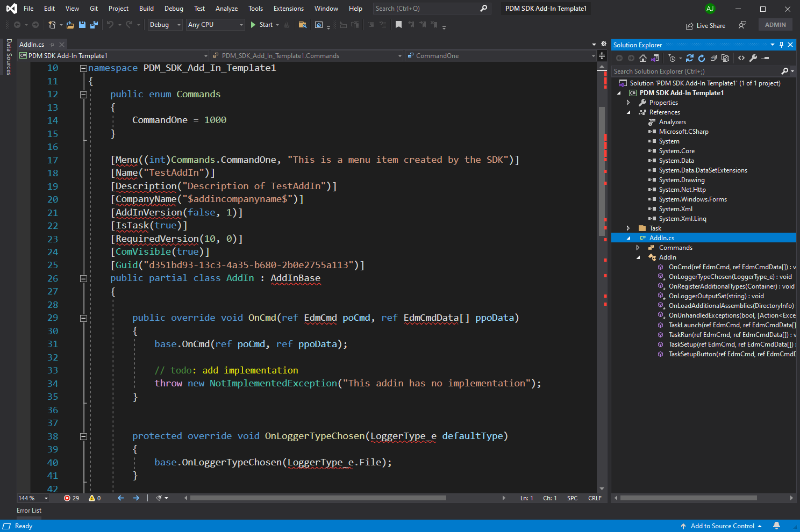Click Sync with Active Document icon
The height and width of the screenshot is (532, 800).
(690, 58)
